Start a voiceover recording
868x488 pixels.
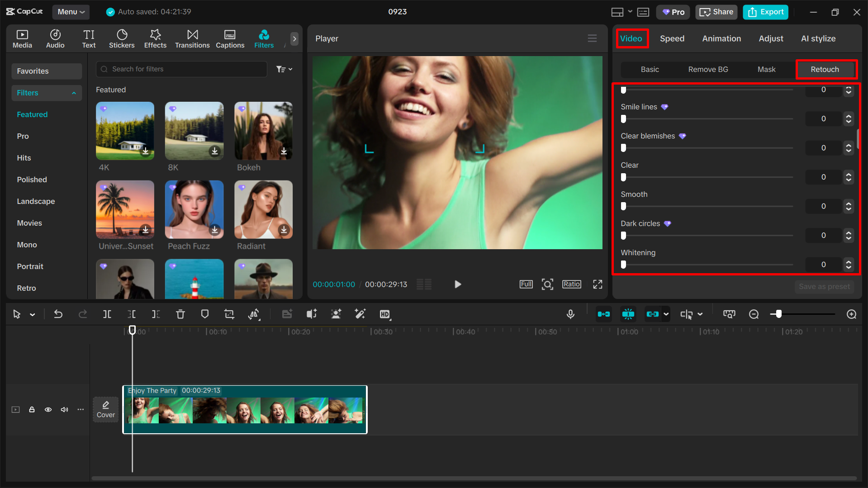(x=570, y=314)
